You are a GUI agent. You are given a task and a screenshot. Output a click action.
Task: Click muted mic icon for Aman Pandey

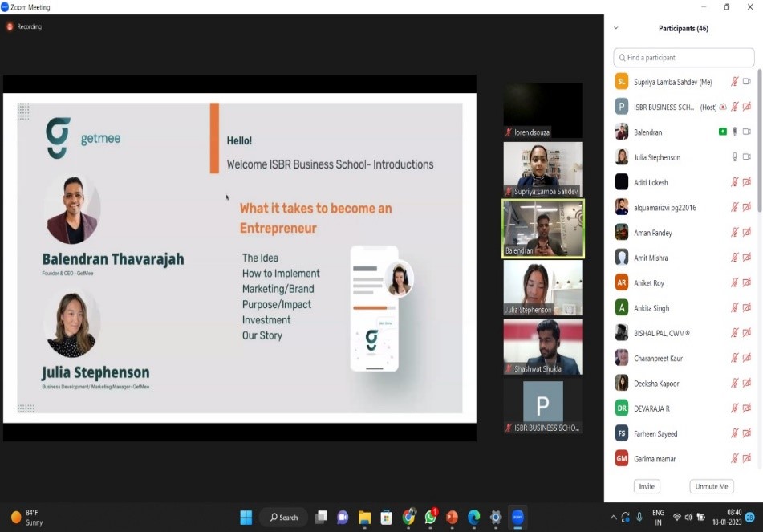point(735,233)
